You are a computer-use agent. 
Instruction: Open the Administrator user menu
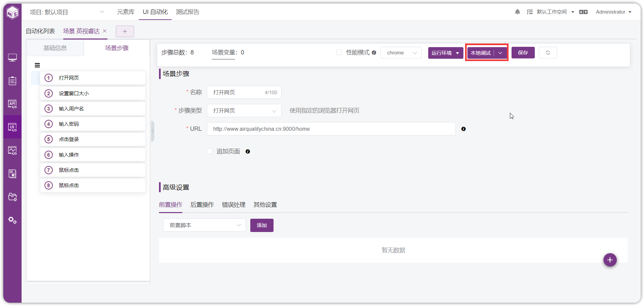click(x=613, y=12)
